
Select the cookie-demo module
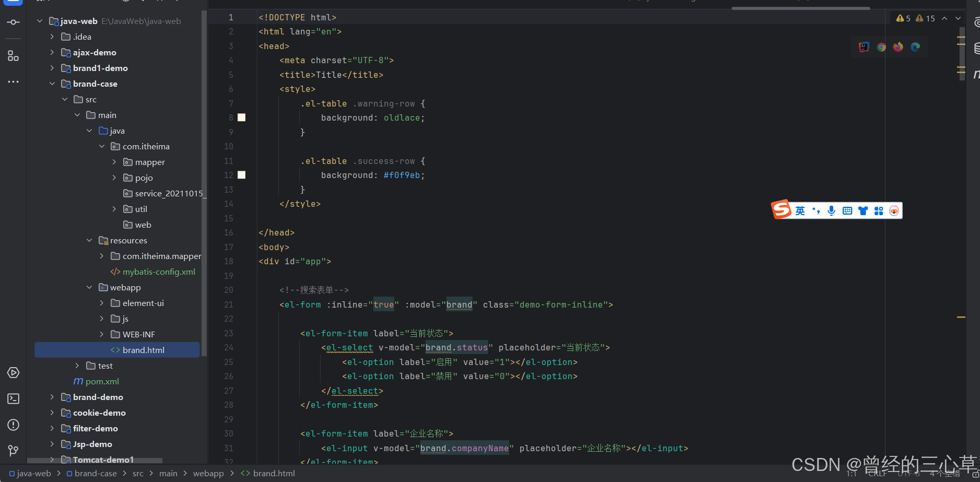tap(93, 413)
